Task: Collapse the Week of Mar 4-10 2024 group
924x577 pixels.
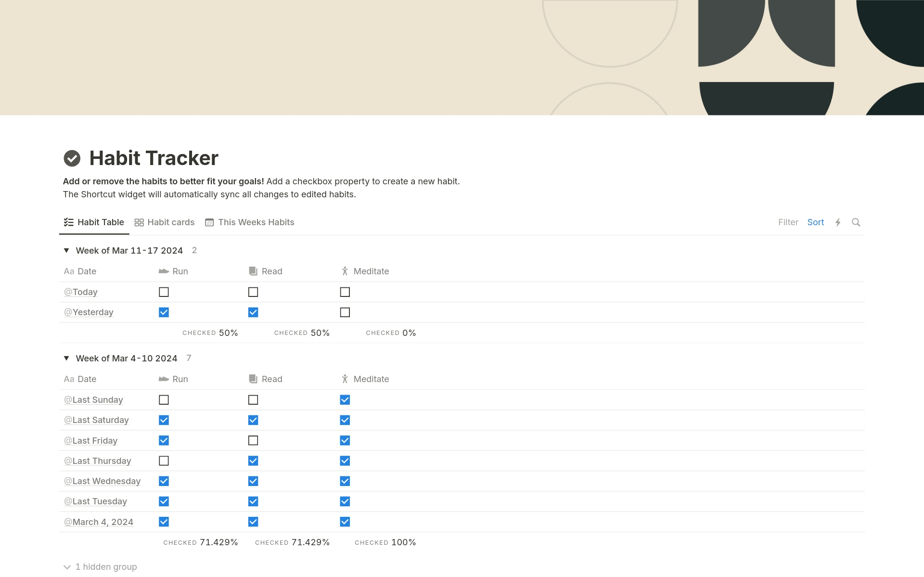Action: click(68, 359)
